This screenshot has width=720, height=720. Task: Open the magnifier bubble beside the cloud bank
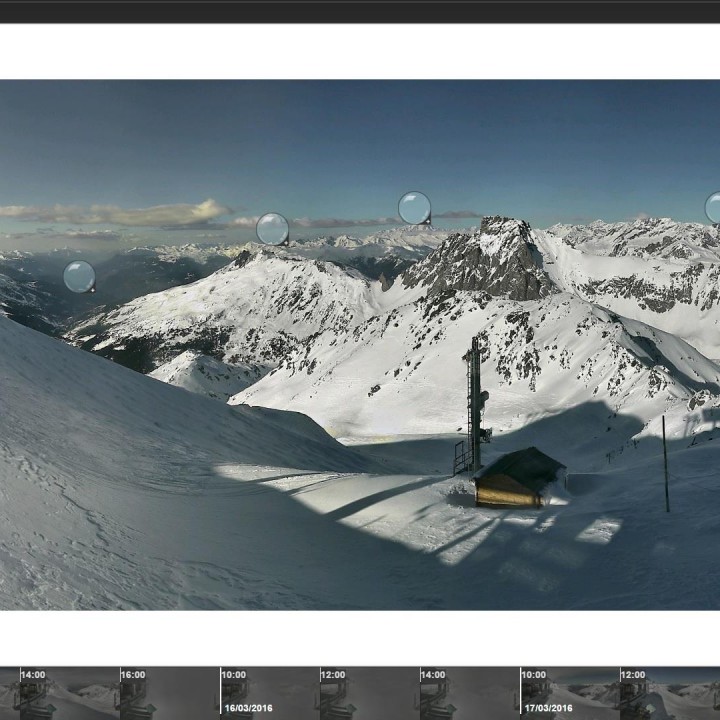[x=273, y=229]
